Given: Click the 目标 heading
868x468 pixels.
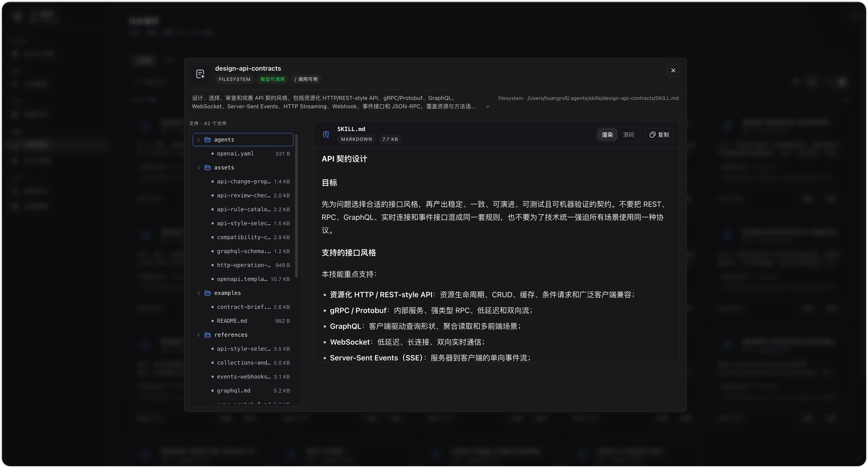Looking at the screenshot, I should (329, 183).
